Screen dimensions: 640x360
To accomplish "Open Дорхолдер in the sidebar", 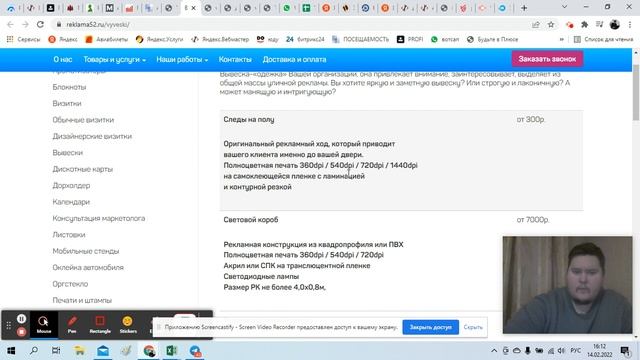I will (71, 185).
